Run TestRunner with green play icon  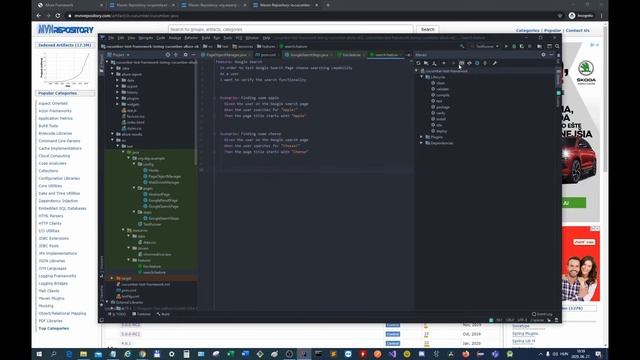[x=506, y=47]
